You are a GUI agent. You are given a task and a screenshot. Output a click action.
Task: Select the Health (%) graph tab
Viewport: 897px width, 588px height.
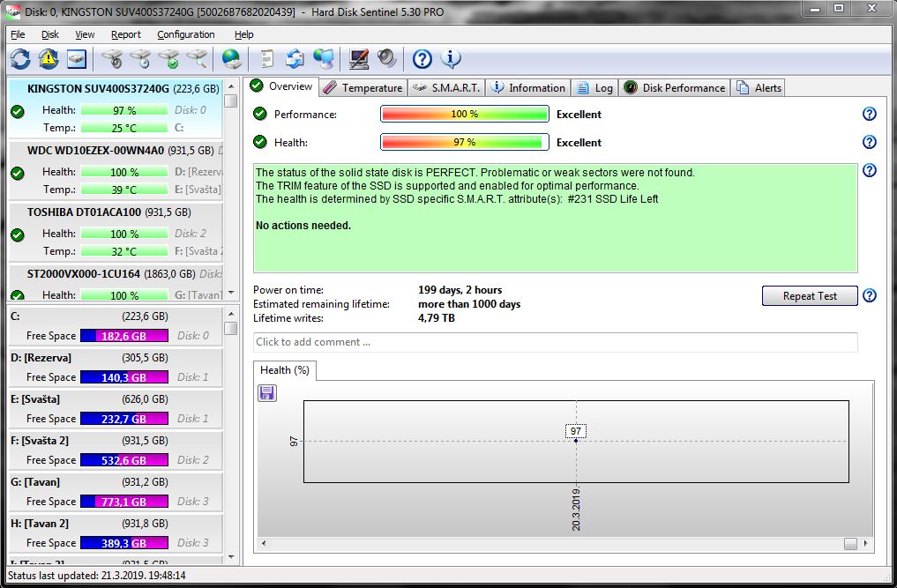pos(284,370)
